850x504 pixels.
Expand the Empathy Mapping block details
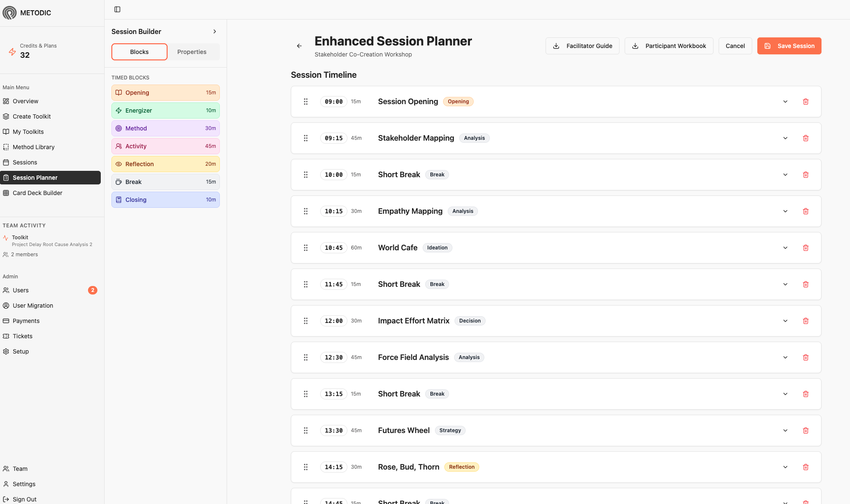785,211
